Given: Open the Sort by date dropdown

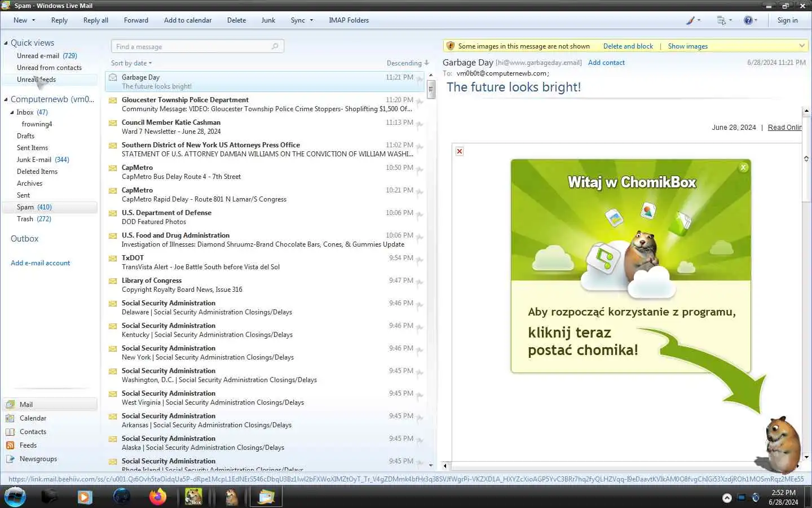Looking at the screenshot, I should click(x=131, y=63).
